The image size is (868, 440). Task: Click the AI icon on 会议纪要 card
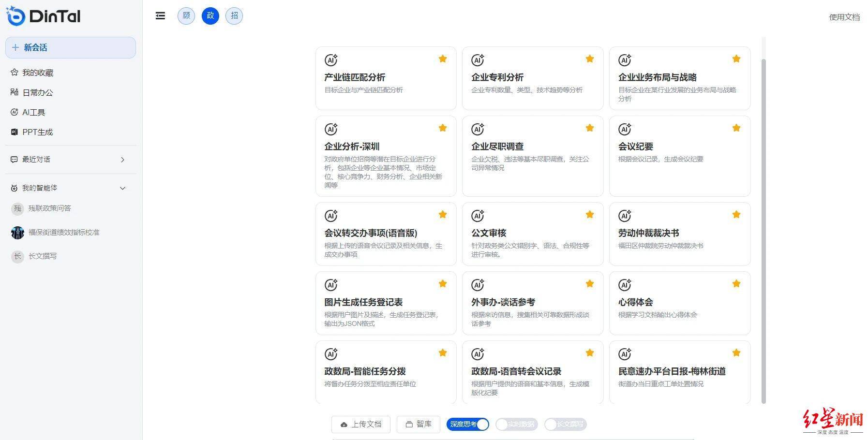click(x=625, y=130)
